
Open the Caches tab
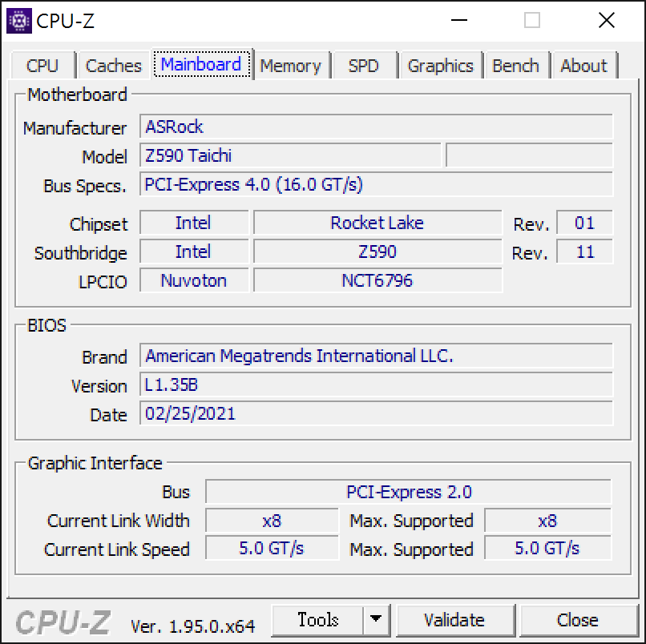click(x=113, y=66)
